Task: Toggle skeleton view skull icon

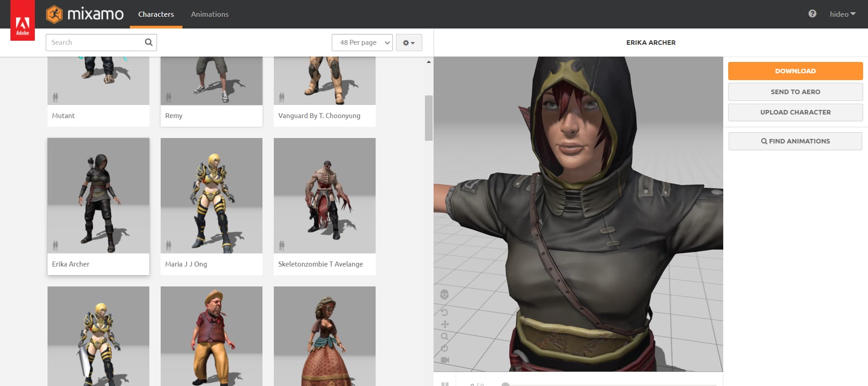Action: coord(444,295)
